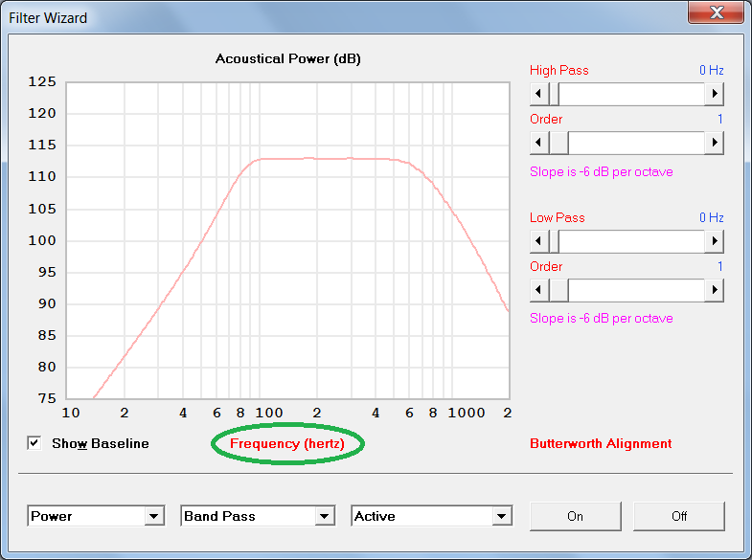This screenshot has width=752, height=560.
Task: Click the High Pass 0 Hz value
Action: point(711,71)
